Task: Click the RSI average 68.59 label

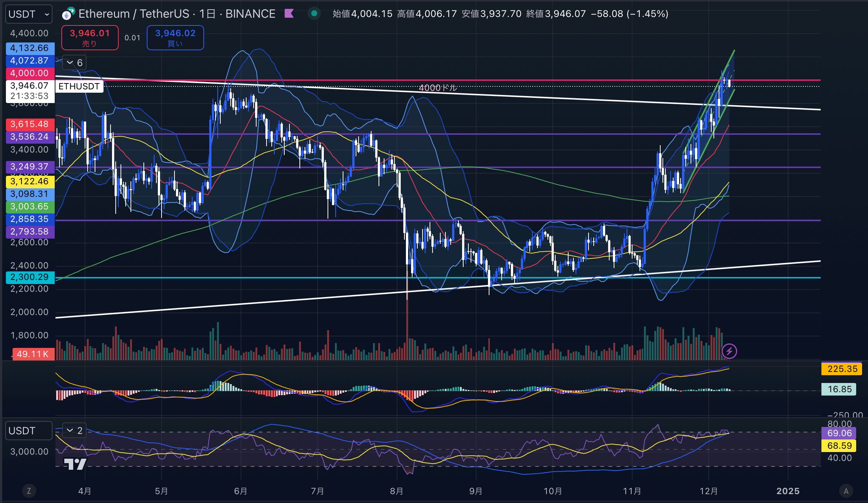Action: pos(839,446)
